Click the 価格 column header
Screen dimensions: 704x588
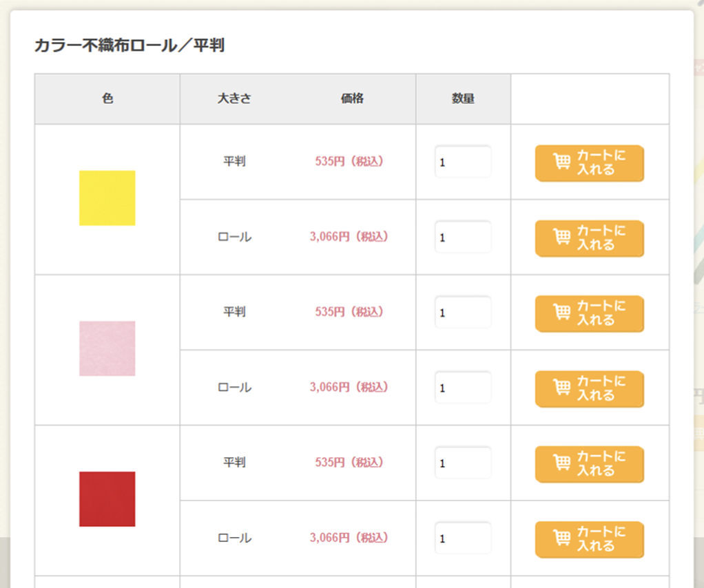352,98
